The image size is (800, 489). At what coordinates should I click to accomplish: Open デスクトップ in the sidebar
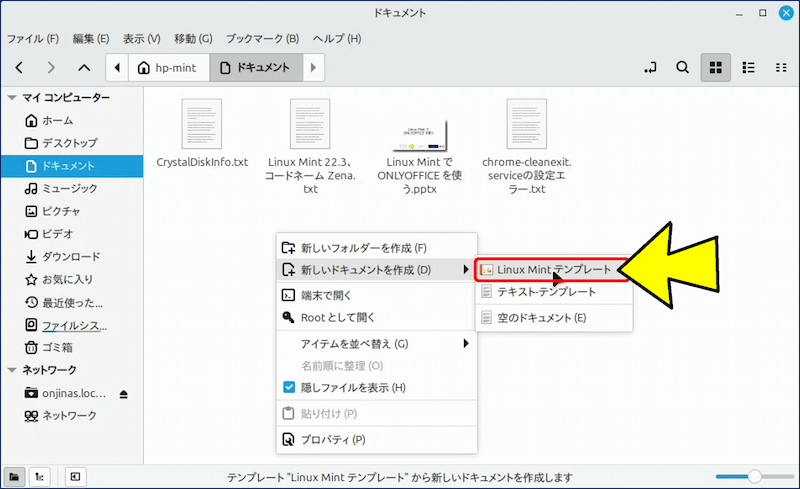coord(71,143)
